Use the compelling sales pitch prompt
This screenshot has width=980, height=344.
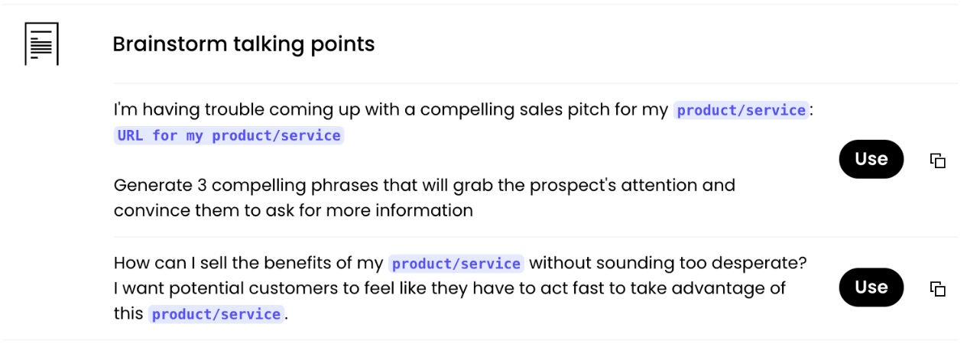click(x=871, y=159)
